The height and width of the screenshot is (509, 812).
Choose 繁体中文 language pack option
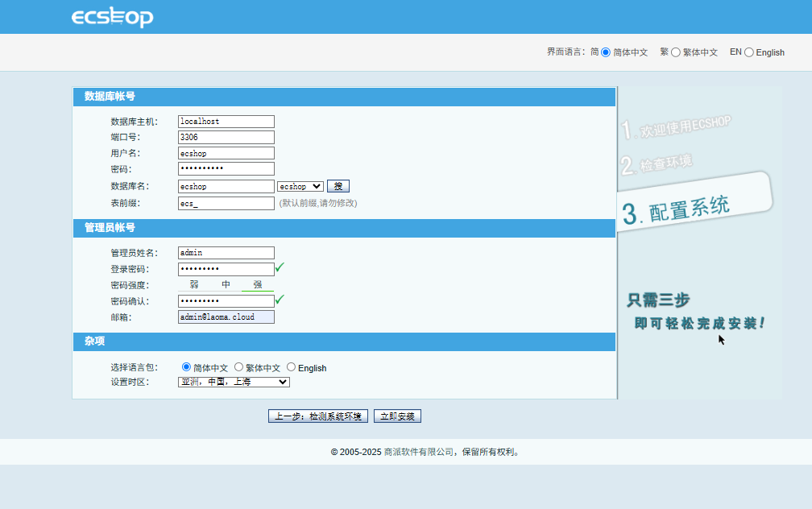[238, 367]
